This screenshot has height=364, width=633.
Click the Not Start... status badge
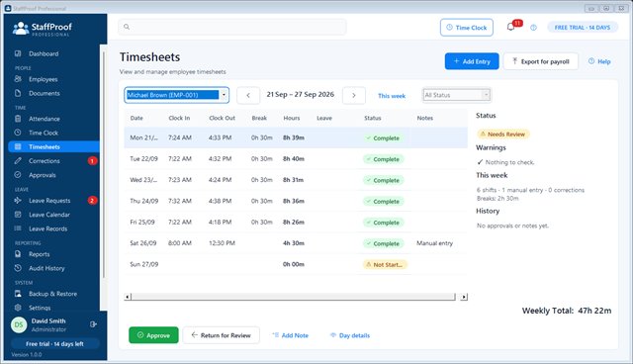click(385, 265)
